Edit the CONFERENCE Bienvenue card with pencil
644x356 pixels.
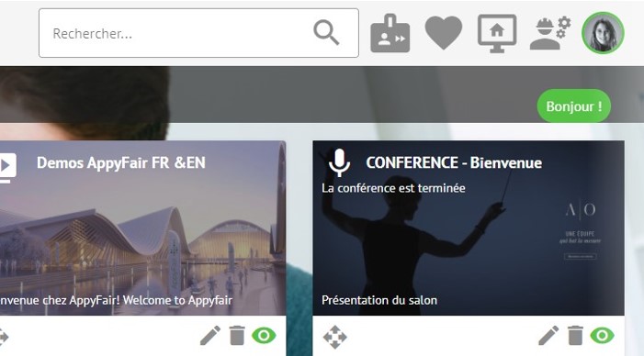[548, 336]
